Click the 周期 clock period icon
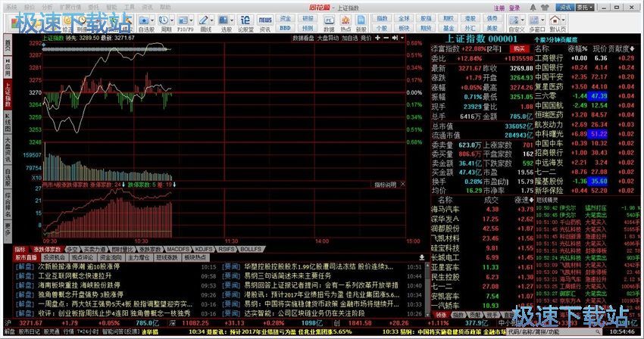The image size is (644, 339). point(164,20)
